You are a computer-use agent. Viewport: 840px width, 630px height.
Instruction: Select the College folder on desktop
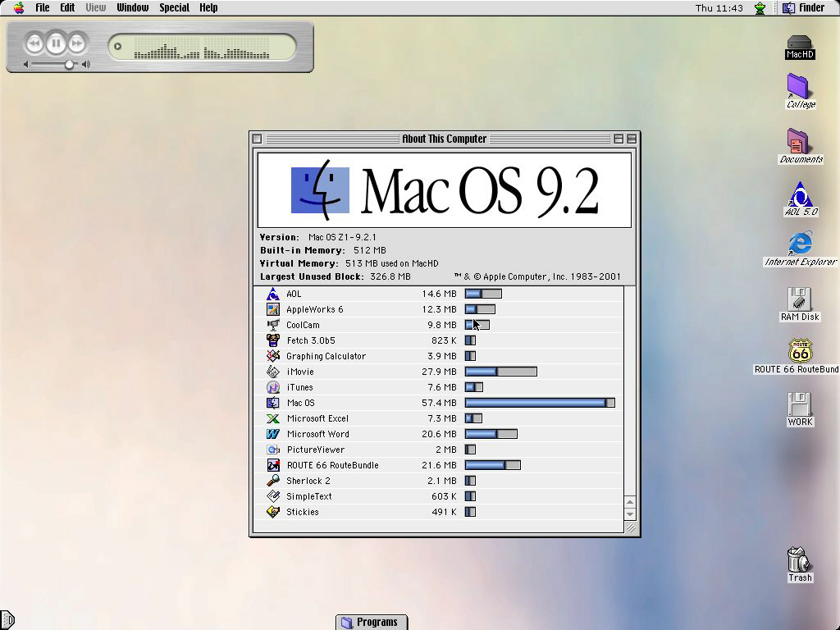[x=799, y=87]
